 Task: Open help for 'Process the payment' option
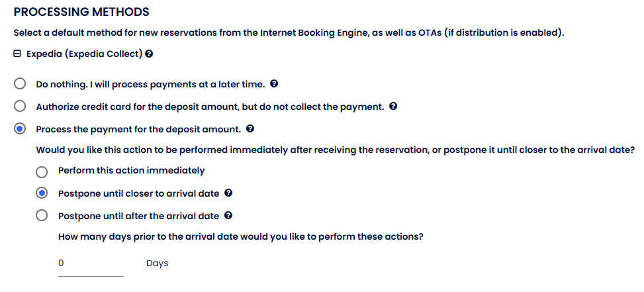(250, 128)
